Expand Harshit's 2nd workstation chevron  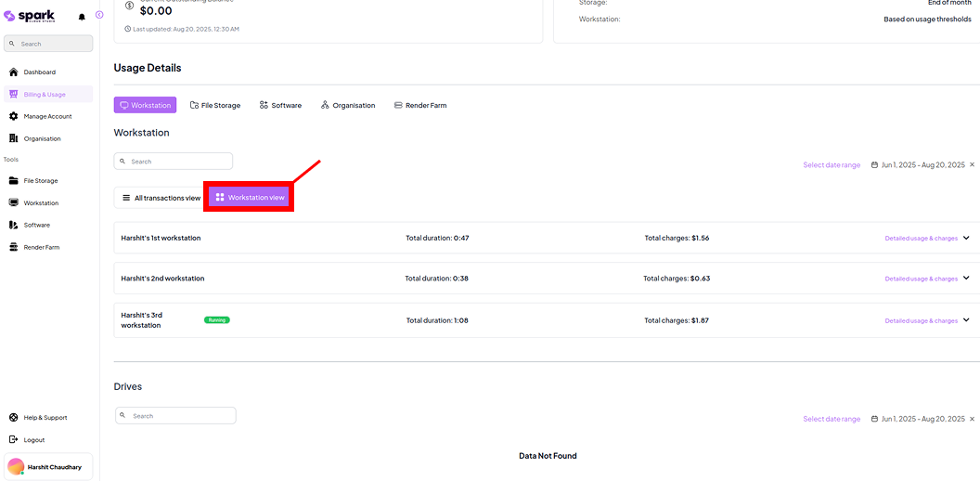[966, 279]
